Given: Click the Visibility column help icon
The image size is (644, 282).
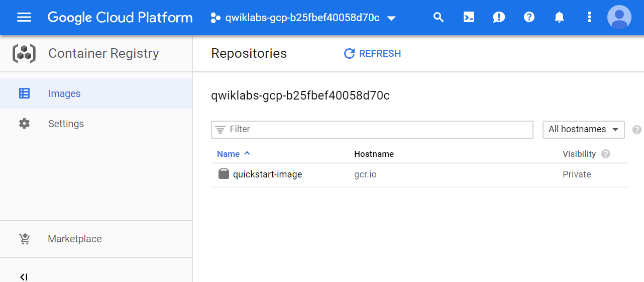Looking at the screenshot, I should point(606,154).
